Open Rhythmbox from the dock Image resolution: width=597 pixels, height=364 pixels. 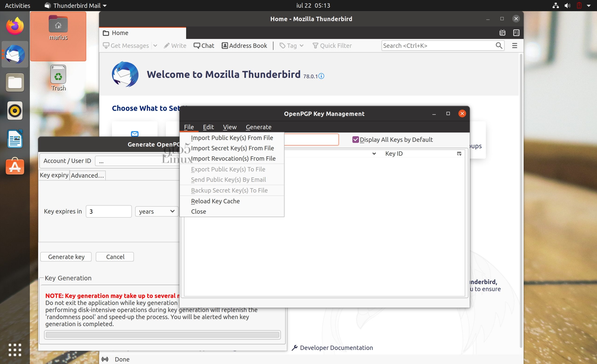(15, 111)
